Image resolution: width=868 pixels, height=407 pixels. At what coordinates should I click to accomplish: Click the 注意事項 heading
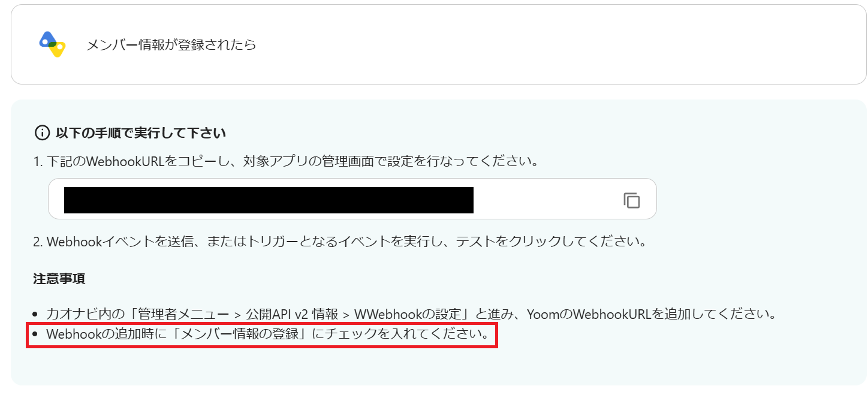click(59, 279)
